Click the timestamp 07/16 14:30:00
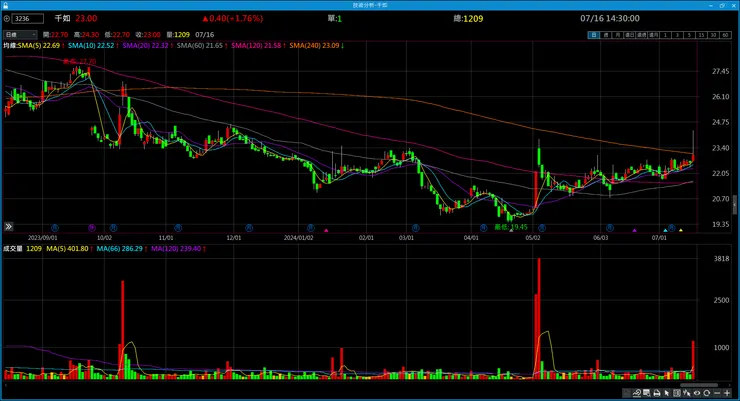The width and height of the screenshot is (740, 401). [610, 18]
